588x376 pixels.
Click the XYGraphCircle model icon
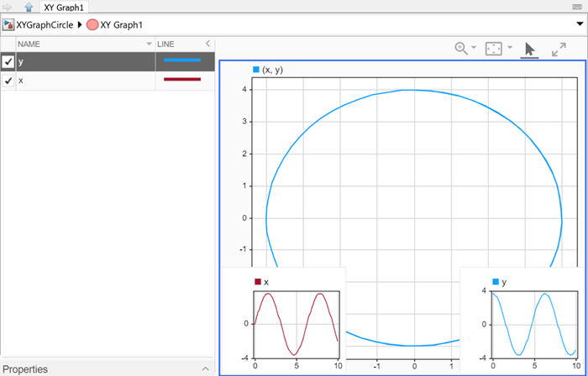coord(8,25)
